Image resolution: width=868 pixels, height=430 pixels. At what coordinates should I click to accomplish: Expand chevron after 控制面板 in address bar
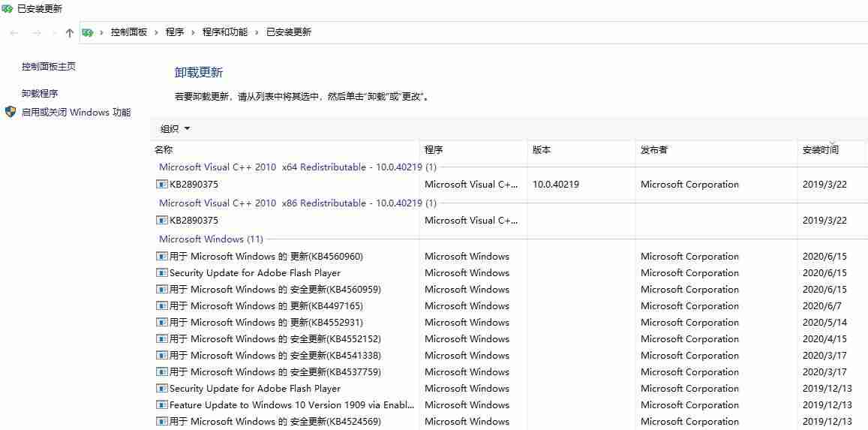157,33
